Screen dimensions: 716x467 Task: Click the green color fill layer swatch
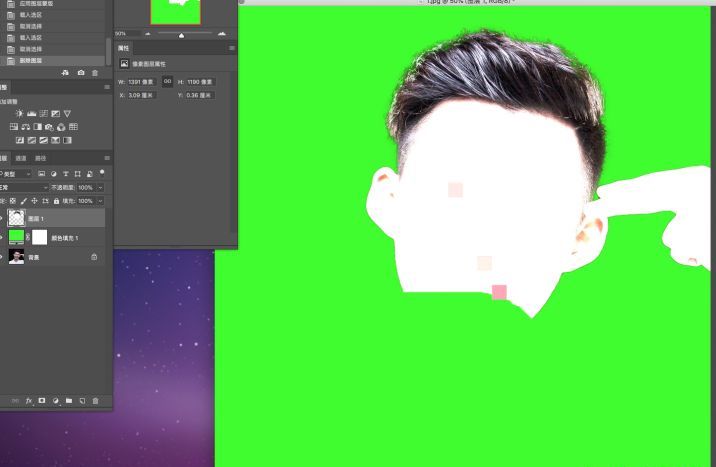[16, 237]
